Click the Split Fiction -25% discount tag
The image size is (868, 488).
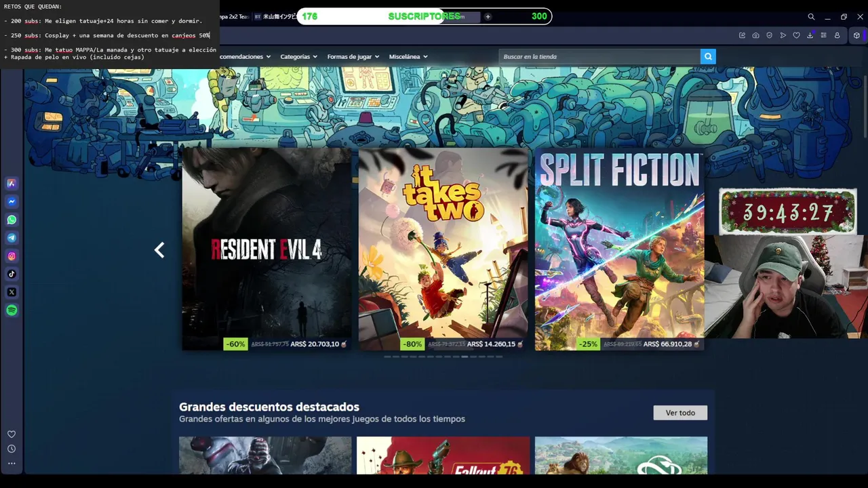point(588,344)
